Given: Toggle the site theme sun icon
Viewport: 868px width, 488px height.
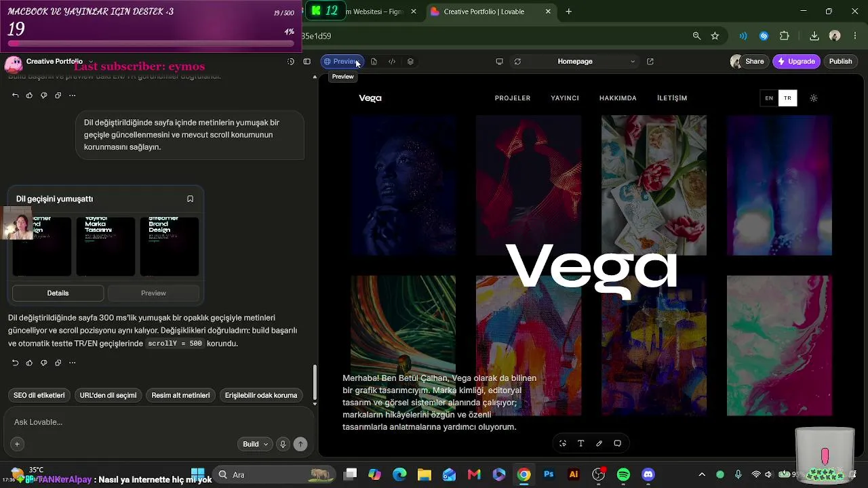Looking at the screenshot, I should pyautogui.click(x=814, y=98).
